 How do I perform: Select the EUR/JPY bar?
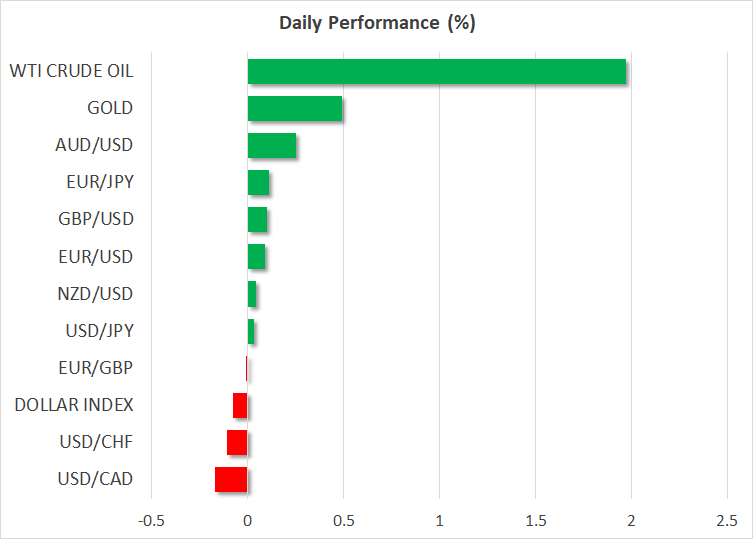point(258,183)
